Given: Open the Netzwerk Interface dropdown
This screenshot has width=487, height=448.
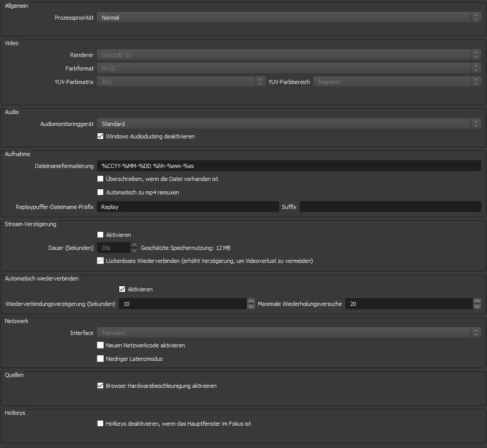Looking at the screenshot, I should 288,333.
